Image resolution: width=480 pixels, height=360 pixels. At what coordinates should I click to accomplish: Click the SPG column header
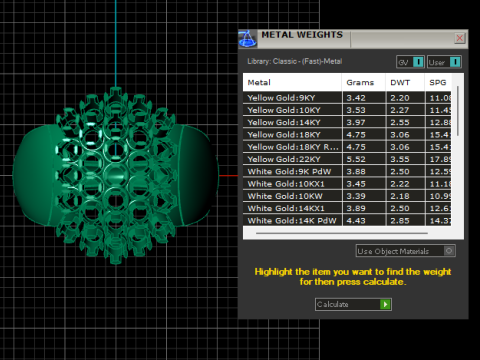(x=438, y=82)
